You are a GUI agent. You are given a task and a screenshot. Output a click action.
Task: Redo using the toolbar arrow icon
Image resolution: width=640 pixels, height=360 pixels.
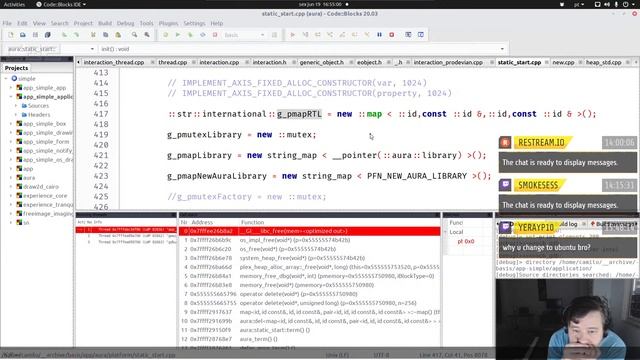pos(76,35)
